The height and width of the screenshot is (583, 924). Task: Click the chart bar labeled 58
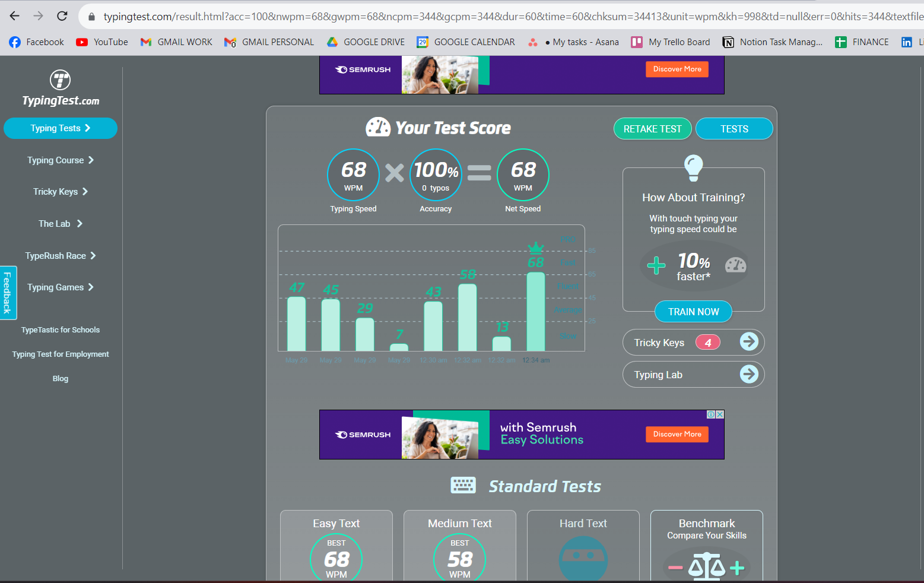(x=467, y=318)
